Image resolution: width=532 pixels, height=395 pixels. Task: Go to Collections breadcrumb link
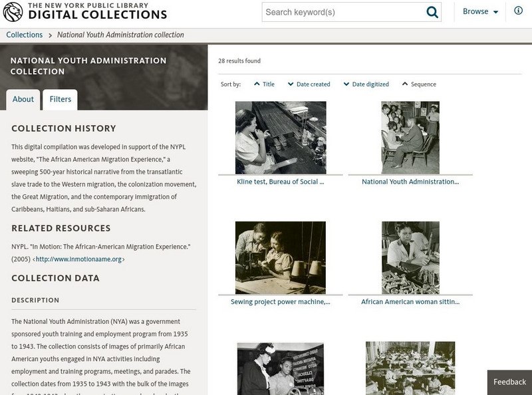[25, 35]
